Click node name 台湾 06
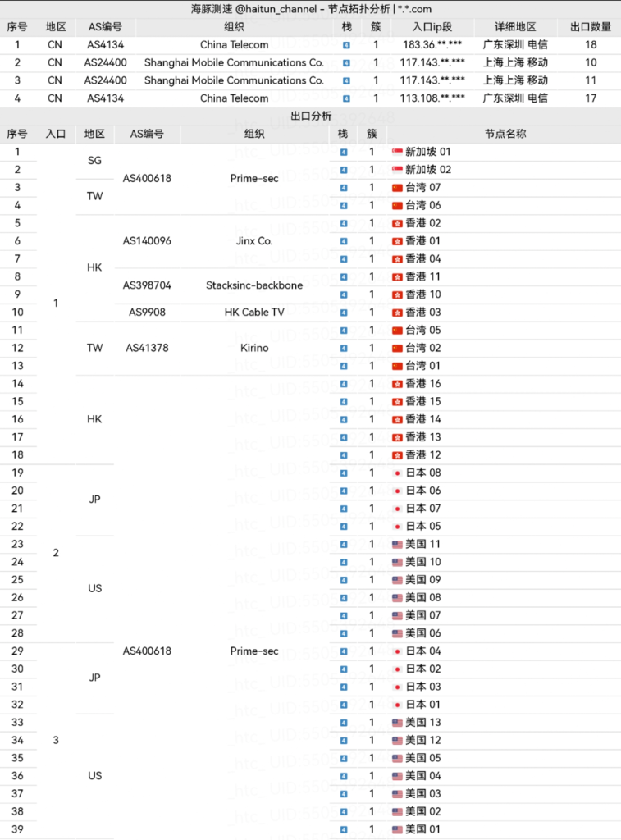 [x=422, y=206]
